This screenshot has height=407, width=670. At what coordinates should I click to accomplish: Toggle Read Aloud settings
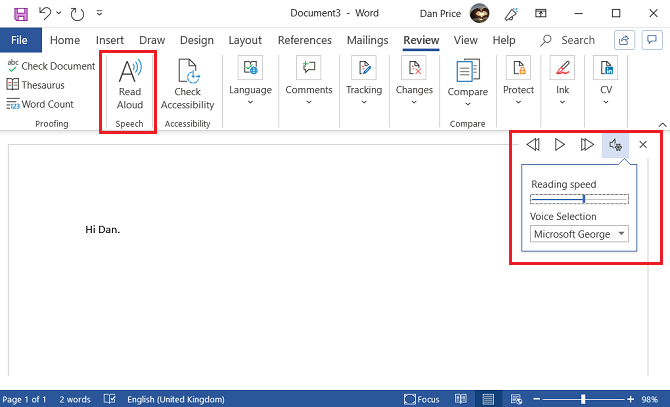tap(615, 145)
